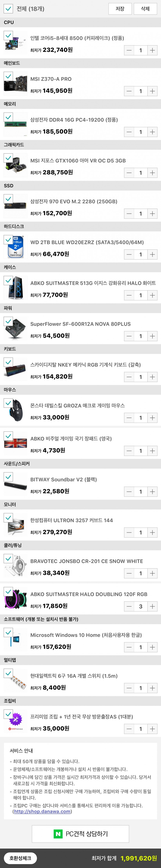Image resolution: width=161 pixels, height=868 pixels.
Task: Decrease quantity of ABKO HALO DOUBLING 120F fans
Action: 129,607
